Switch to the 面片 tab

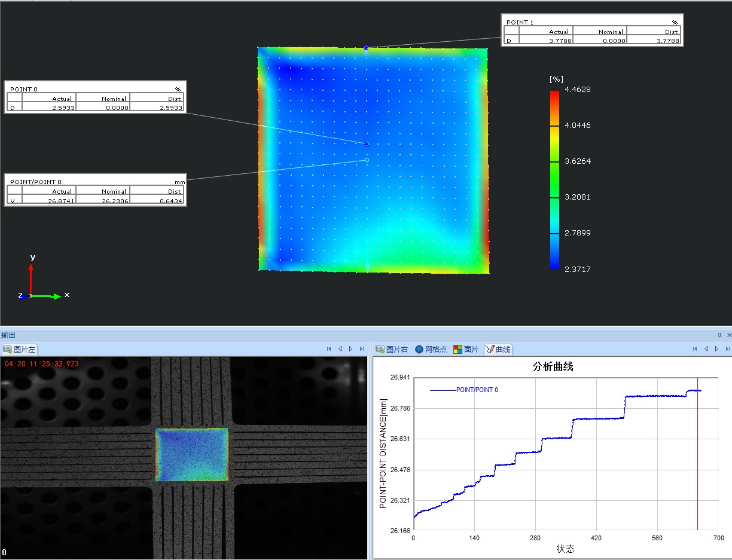tap(466, 349)
